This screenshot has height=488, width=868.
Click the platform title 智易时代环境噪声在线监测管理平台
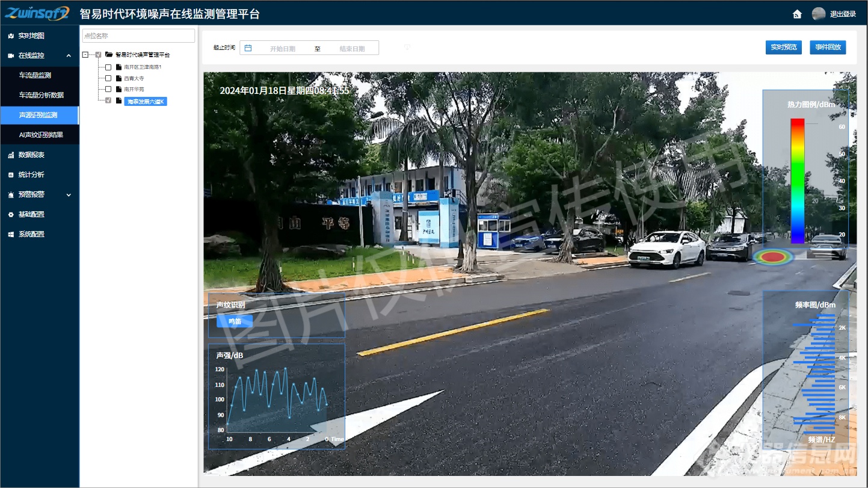tap(170, 14)
